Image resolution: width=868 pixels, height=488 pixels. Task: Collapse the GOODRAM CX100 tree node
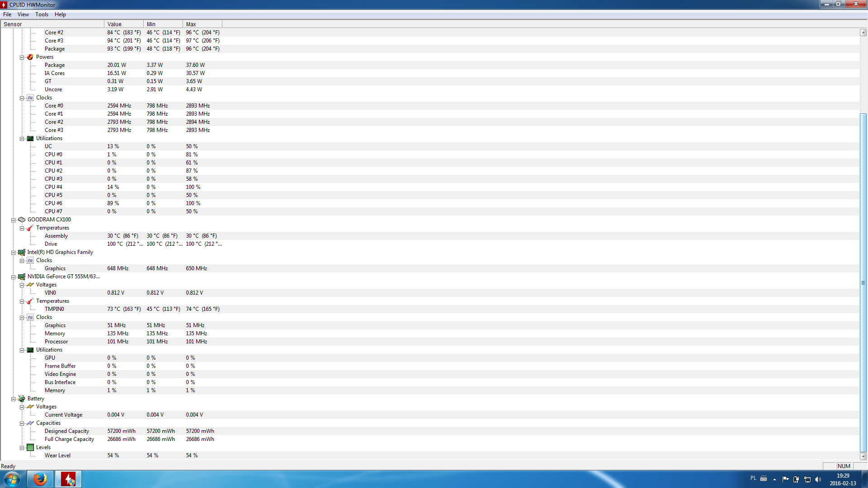[x=13, y=220]
